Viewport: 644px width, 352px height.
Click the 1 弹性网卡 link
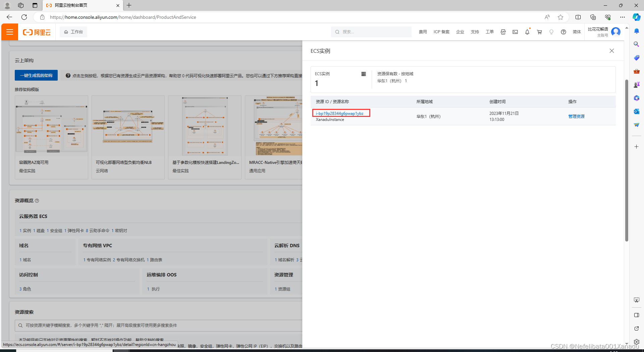click(x=74, y=231)
